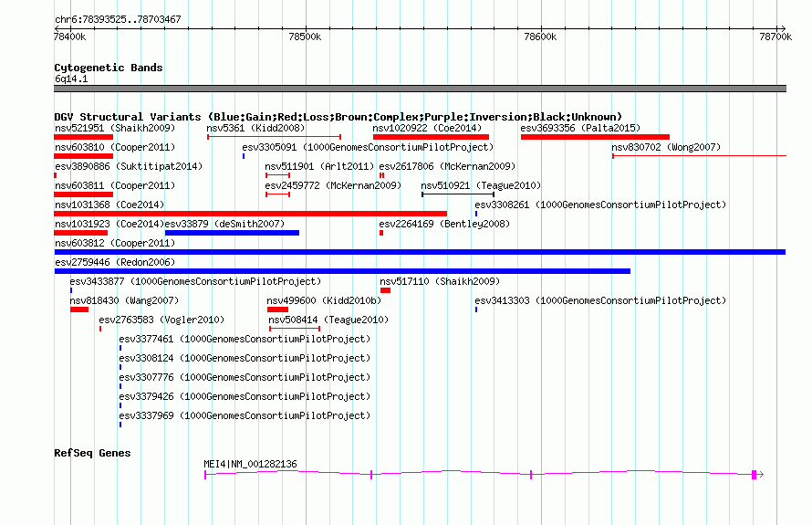Image resolution: width=812 pixels, height=525 pixels.
Task: Open variant esv2264169 (Bentley2008)
Action: [445, 224]
